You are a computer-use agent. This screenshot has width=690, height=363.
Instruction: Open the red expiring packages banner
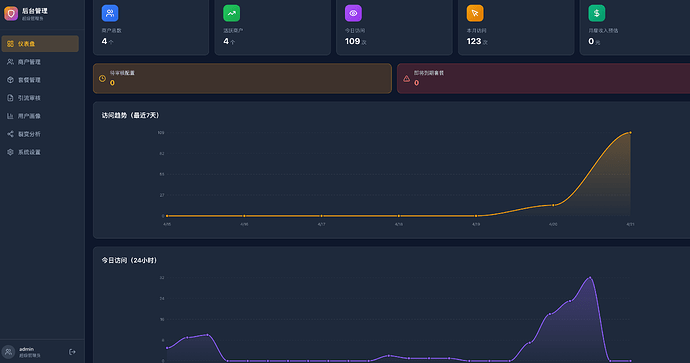[x=544, y=78]
